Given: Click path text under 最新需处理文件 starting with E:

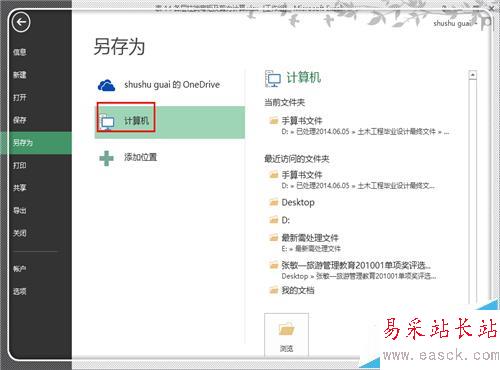Looking at the screenshot, I should click(x=311, y=249).
